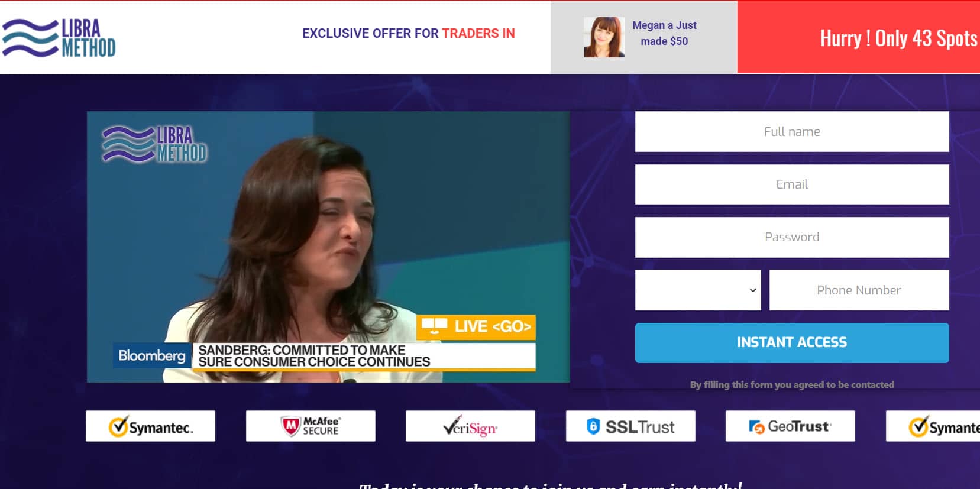Focus the Phone Number input field
This screenshot has height=489, width=980.
(859, 290)
